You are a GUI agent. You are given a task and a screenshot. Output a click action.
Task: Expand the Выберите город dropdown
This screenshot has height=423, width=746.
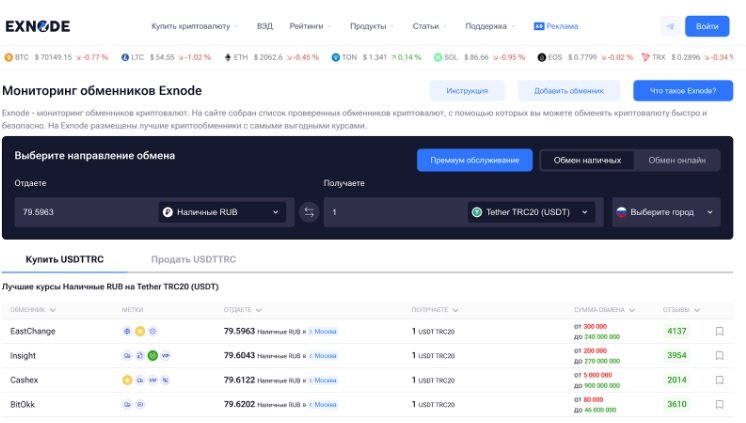[x=665, y=212]
